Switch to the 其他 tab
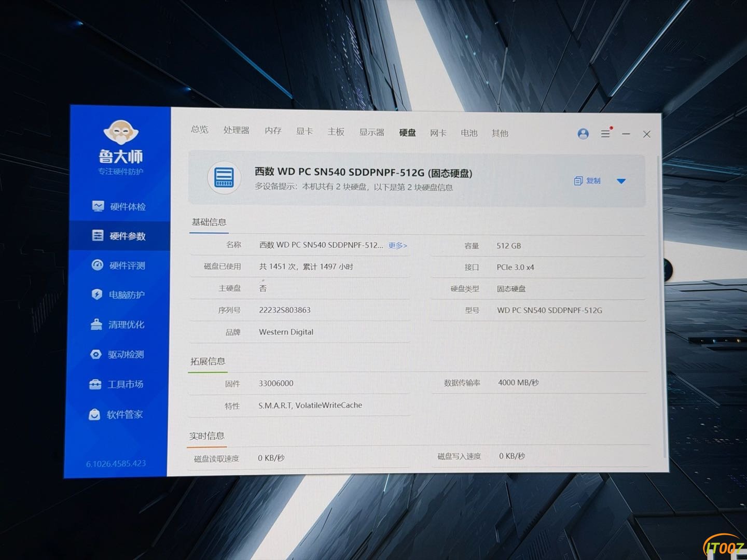The height and width of the screenshot is (560, 747). click(500, 133)
